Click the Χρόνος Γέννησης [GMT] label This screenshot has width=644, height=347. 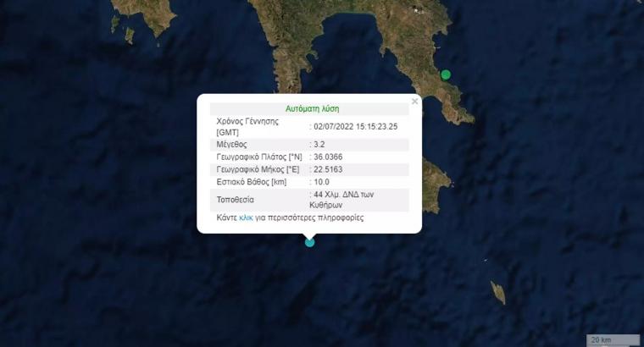[247, 127]
